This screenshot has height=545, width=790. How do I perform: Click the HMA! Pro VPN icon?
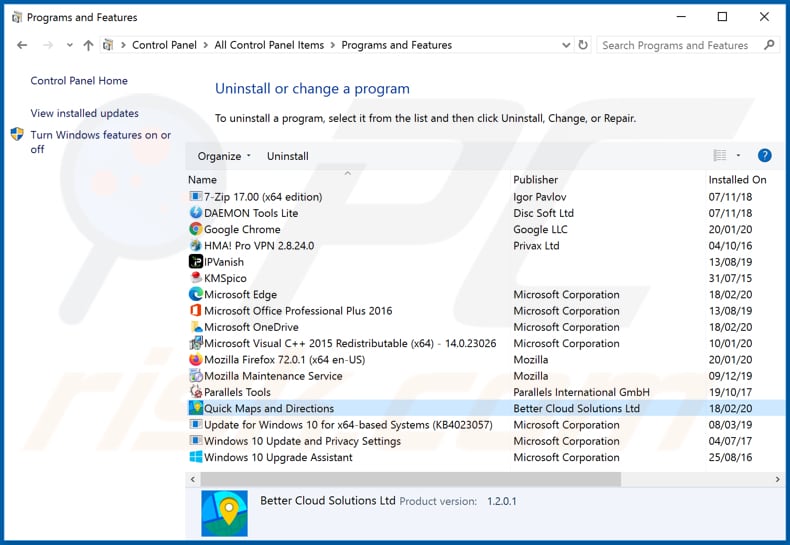coord(195,245)
